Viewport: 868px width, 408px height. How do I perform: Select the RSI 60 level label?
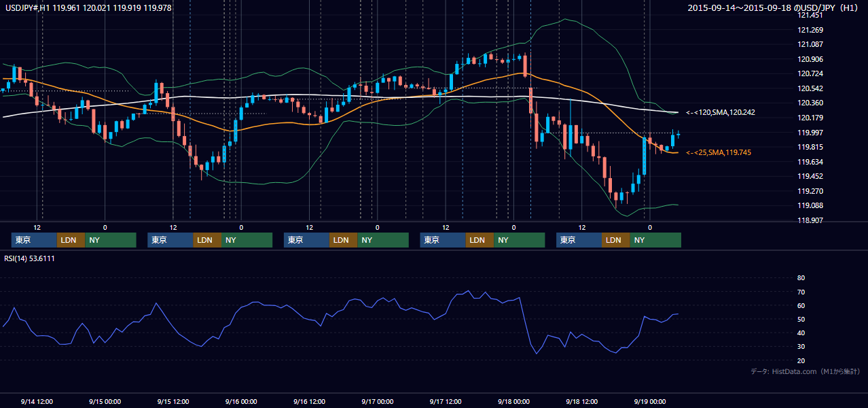pyautogui.click(x=801, y=305)
